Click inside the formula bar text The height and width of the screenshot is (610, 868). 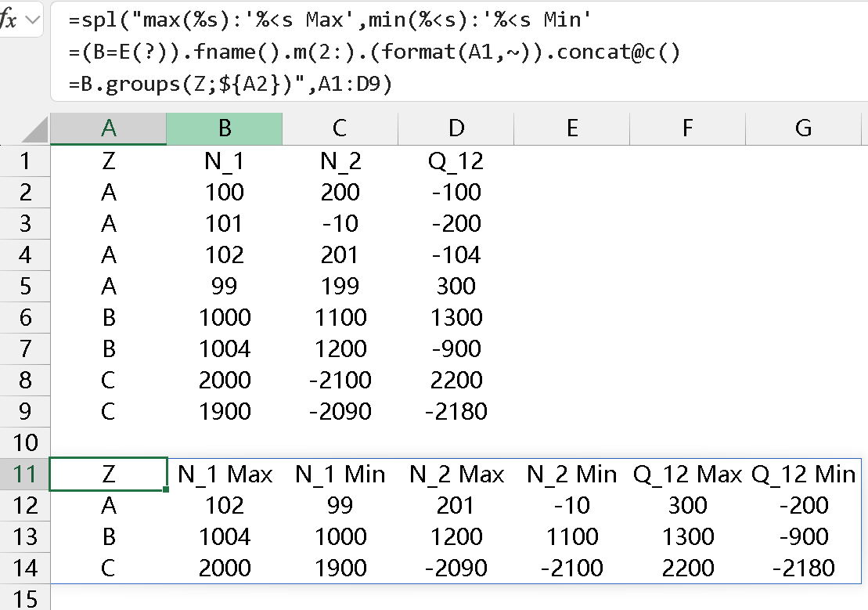[x=376, y=52]
